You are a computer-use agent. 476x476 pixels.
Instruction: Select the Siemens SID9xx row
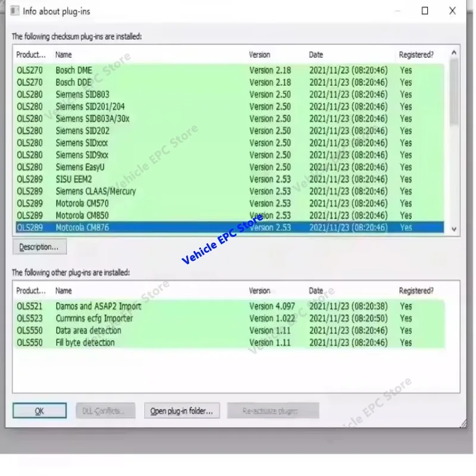(x=230, y=155)
